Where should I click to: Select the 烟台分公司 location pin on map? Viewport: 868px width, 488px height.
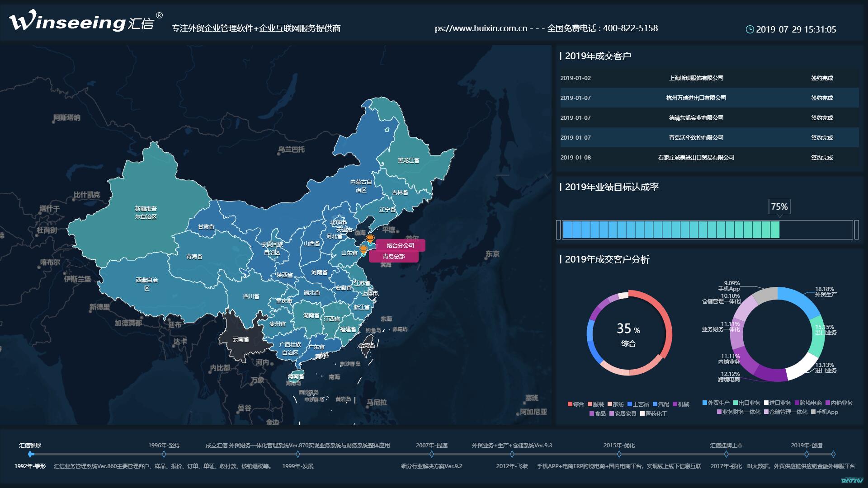coord(371,237)
